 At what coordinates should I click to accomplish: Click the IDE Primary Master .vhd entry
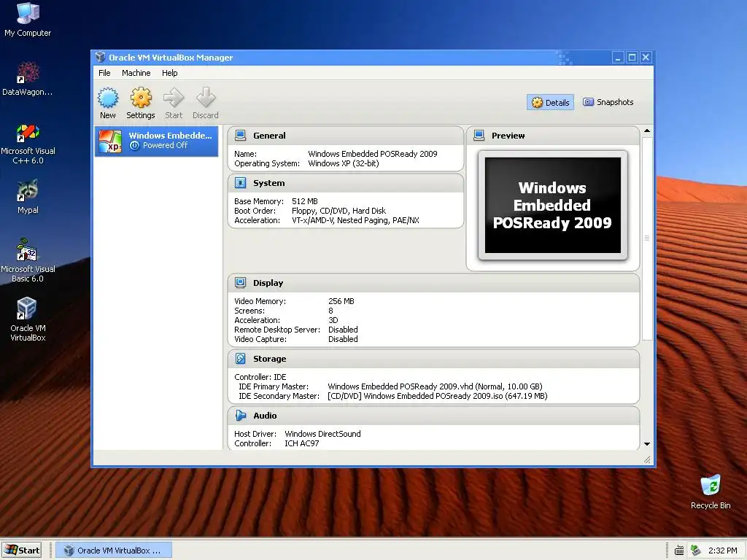(435, 386)
